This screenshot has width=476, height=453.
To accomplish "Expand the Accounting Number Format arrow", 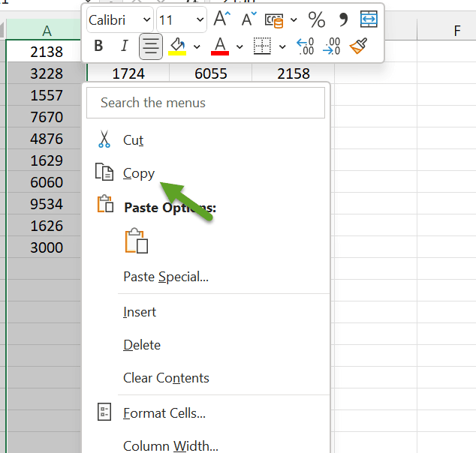I will [x=294, y=20].
